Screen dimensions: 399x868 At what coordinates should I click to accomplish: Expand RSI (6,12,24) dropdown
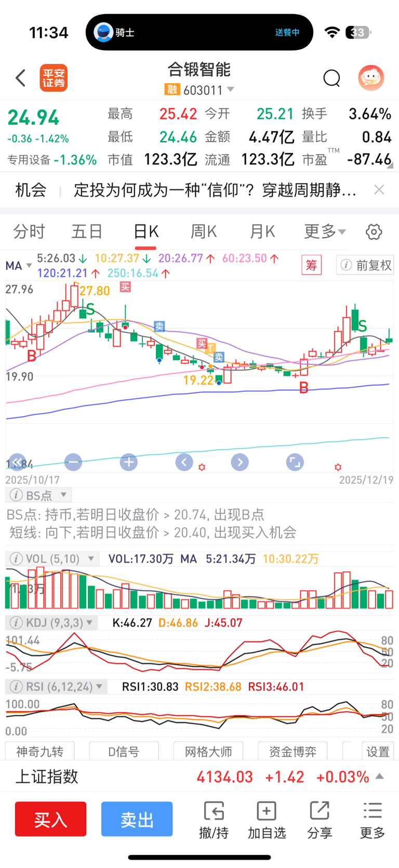click(x=99, y=687)
